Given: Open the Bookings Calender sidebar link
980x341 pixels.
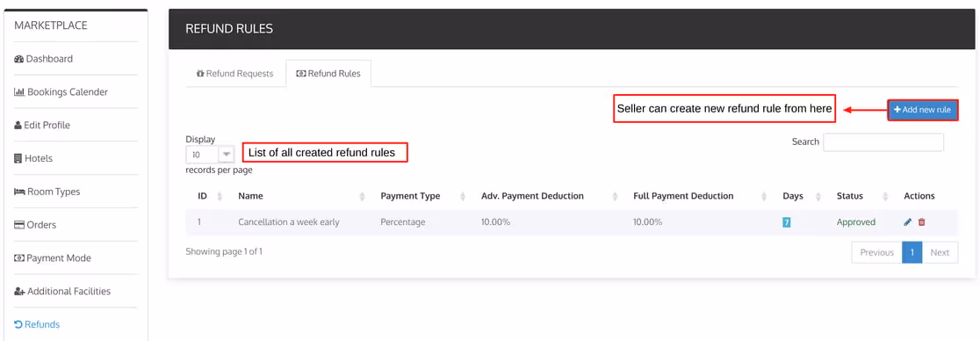Looking at the screenshot, I should (61, 92).
